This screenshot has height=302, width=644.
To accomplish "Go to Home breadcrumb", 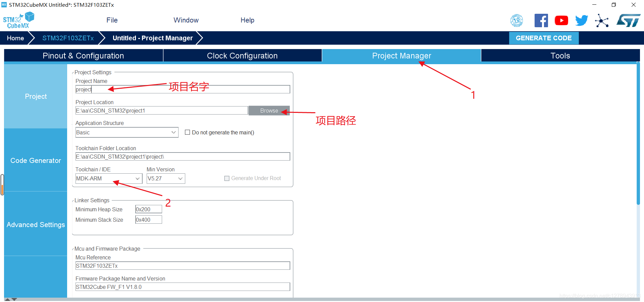I will point(15,38).
